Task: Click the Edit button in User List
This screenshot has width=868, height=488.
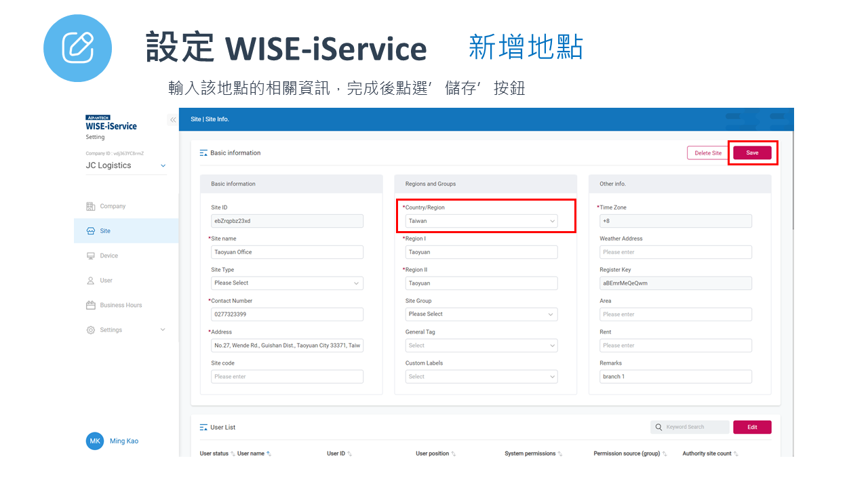Action: pyautogui.click(x=752, y=427)
